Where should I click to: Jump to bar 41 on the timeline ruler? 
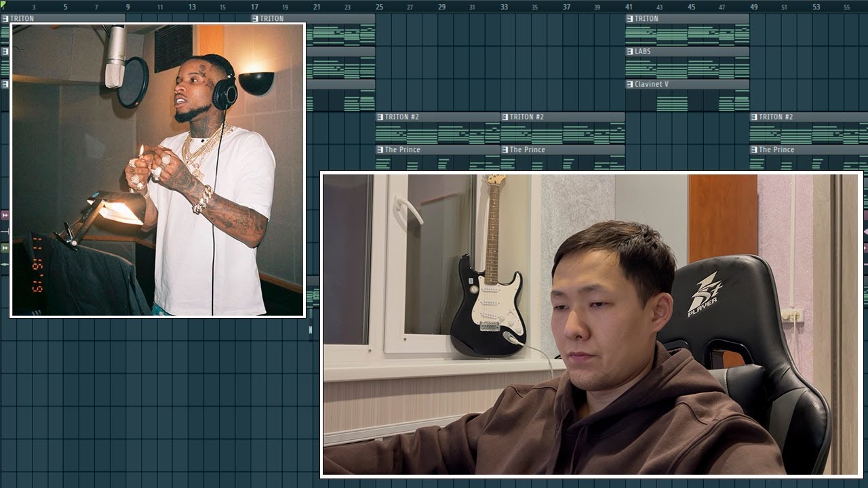click(x=629, y=7)
